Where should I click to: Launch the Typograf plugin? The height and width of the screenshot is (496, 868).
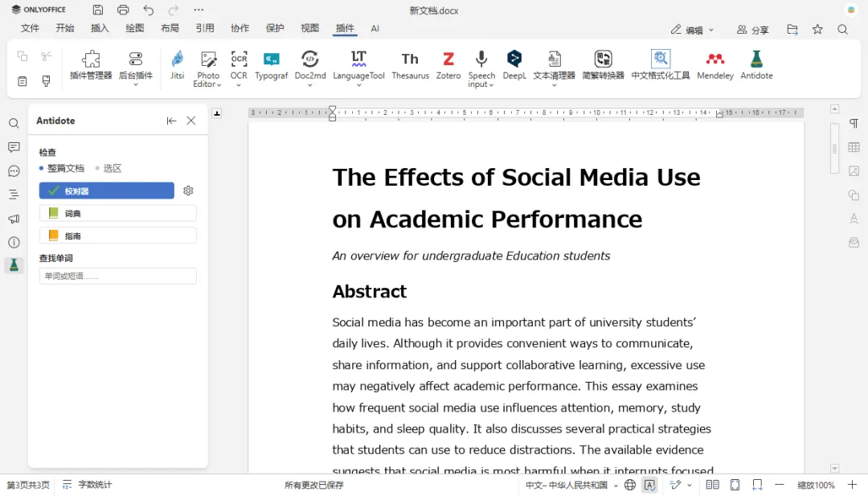click(272, 65)
